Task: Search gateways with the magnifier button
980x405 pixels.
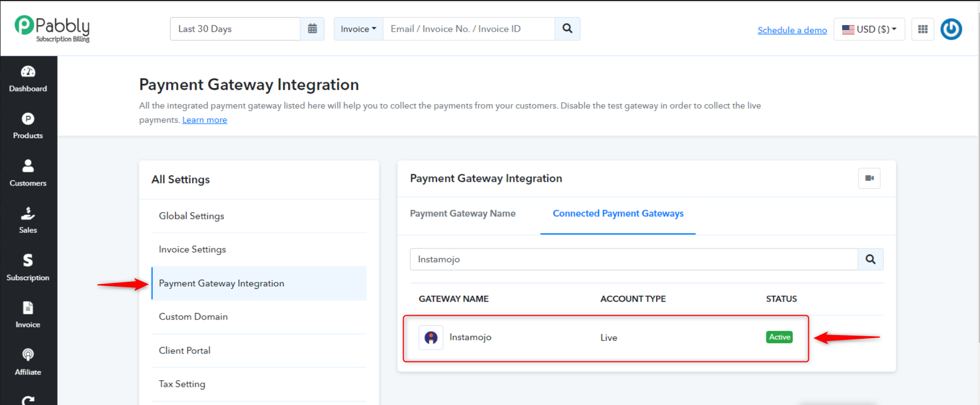Action: click(870, 259)
